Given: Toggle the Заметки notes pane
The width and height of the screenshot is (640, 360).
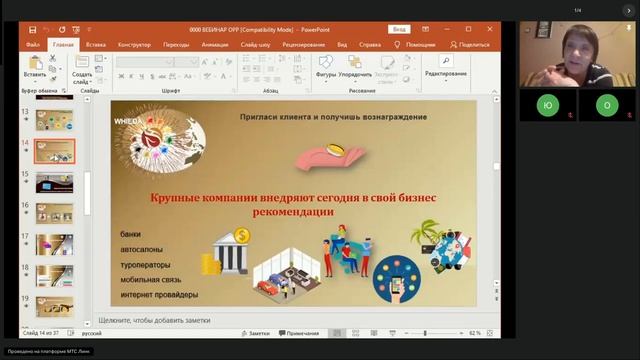Looking at the screenshot, I should tap(256, 333).
